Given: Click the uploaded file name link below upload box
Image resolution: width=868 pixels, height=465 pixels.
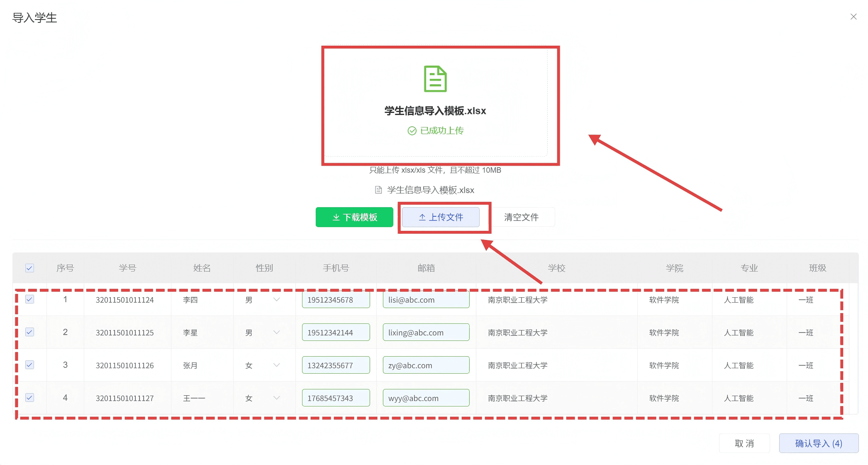Looking at the screenshot, I should coord(430,190).
